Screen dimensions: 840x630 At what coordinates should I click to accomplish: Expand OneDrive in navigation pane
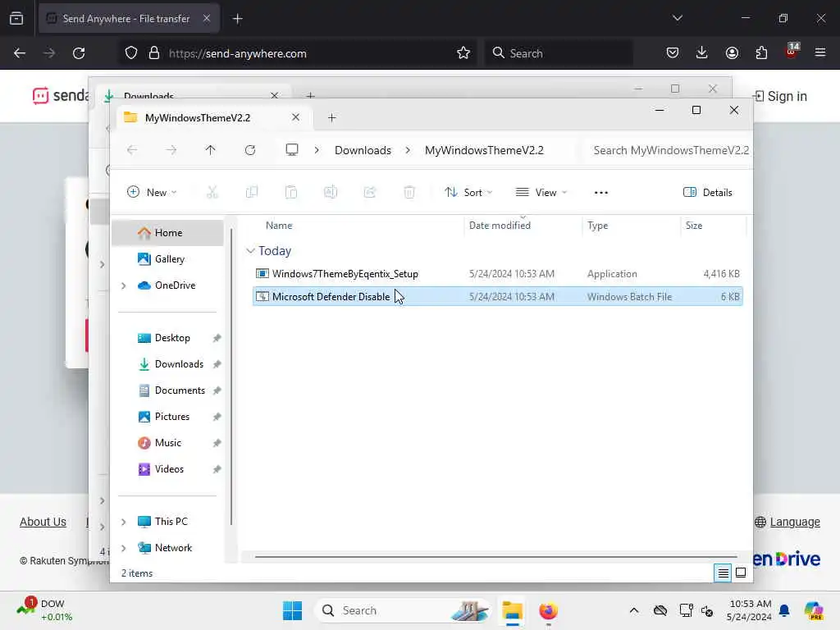pos(124,285)
